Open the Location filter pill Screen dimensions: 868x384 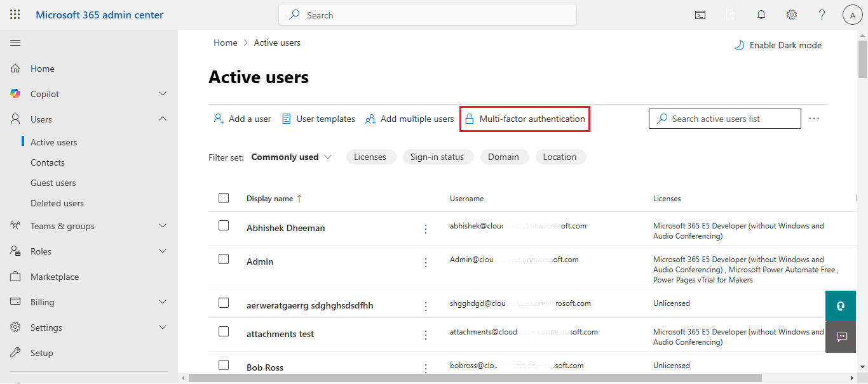pyautogui.click(x=560, y=157)
